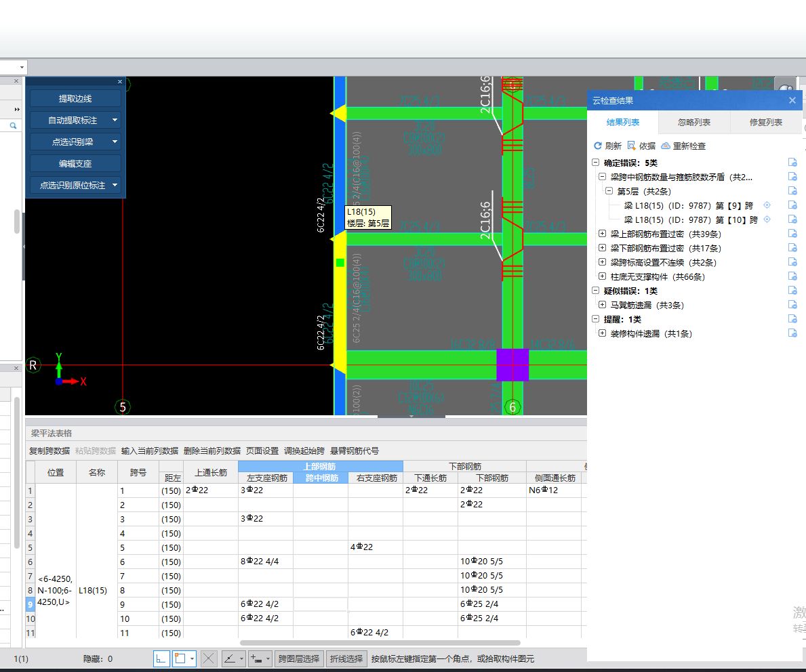Viewport: 806px width, 672px height.
Task: Close the 云检查结果 panel
Action: pyautogui.click(x=792, y=101)
